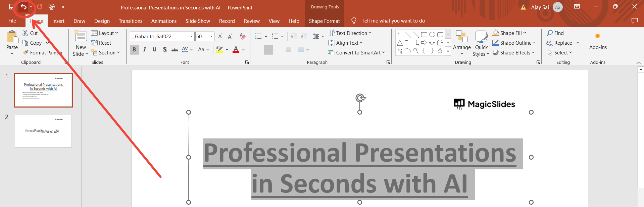Open the Numbering list button
This screenshot has height=207, width=644.
tap(275, 36)
